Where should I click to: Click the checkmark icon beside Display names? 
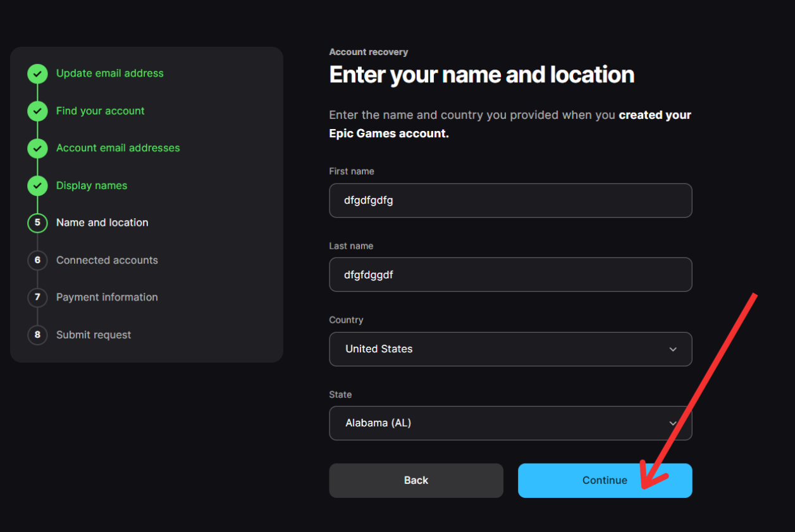coord(37,186)
